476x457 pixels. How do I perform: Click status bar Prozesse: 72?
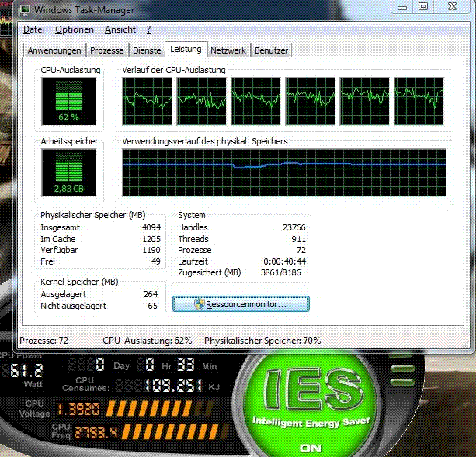pos(43,341)
